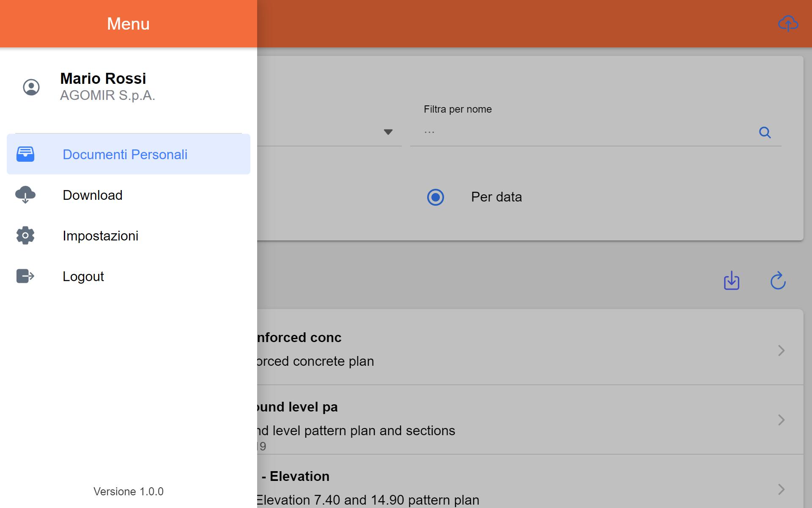Open Documenti Personali menu item
Screen dimensions: 812x508
[129, 154]
